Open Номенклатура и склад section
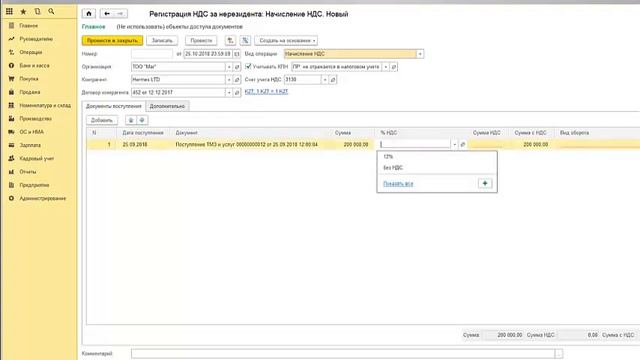This screenshot has width=640, height=360. (45, 105)
